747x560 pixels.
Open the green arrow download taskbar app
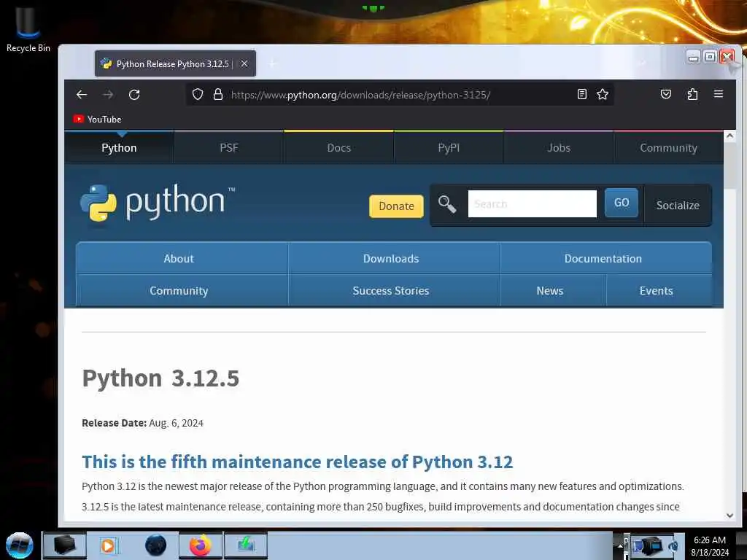click(x=246, y=545)
